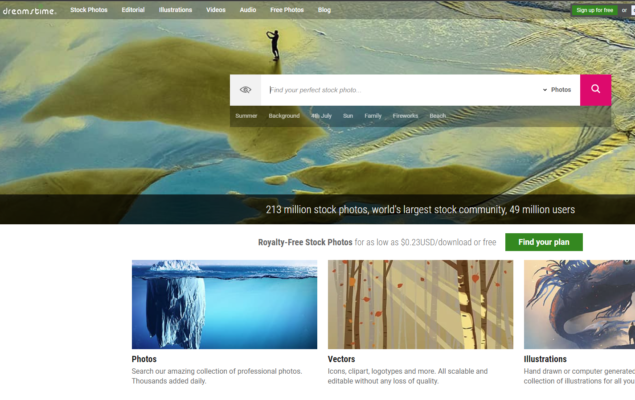Click the Sign up for free button
Viewport: 635px width, 400px height.
(x=594, y=10)
